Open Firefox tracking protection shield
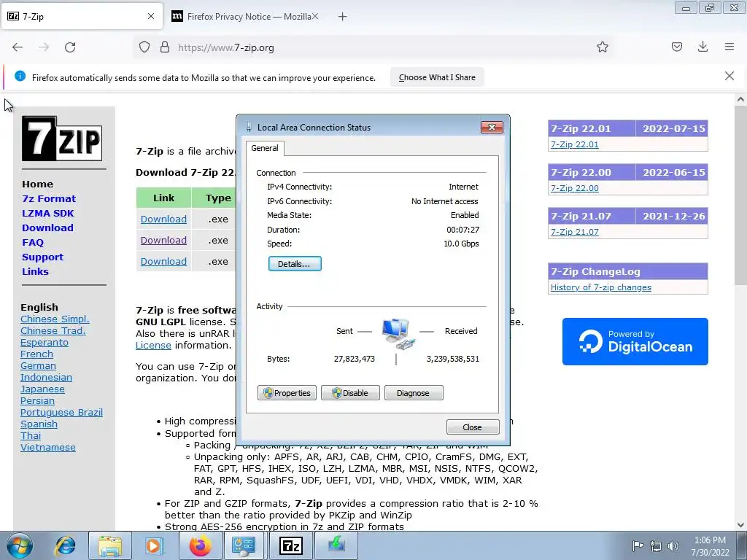The image size is (747, 560). (x=144, y=47)
